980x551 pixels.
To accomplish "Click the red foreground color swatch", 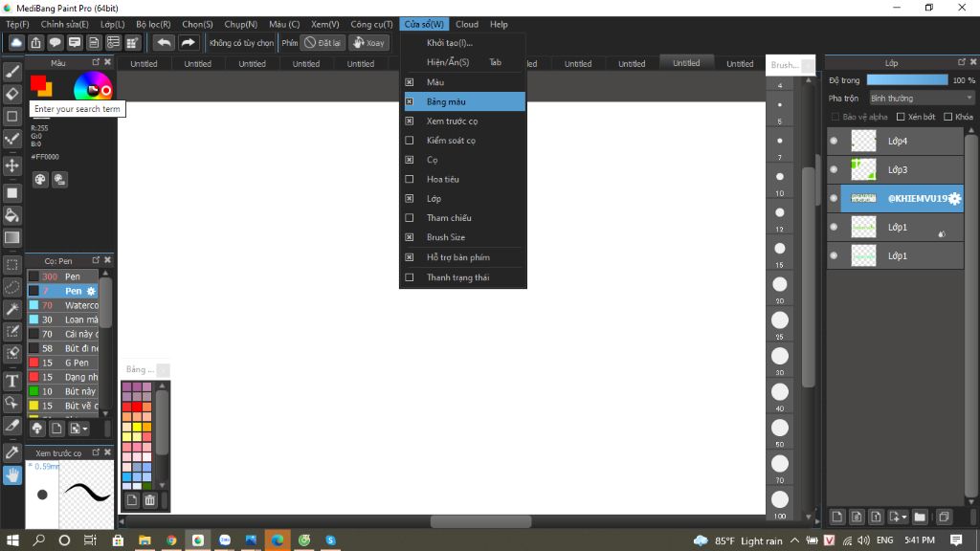I will pyautogui.click(x=38, y=82).
